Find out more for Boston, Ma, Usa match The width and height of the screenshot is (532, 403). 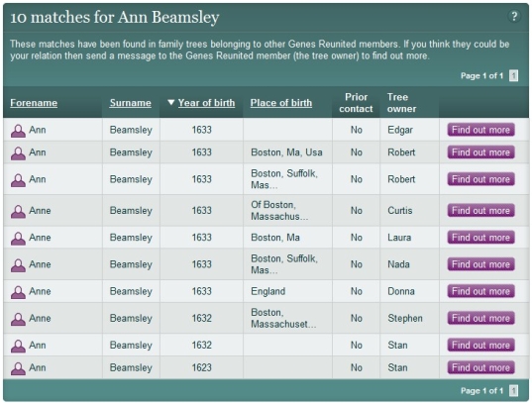coord(480,152)
